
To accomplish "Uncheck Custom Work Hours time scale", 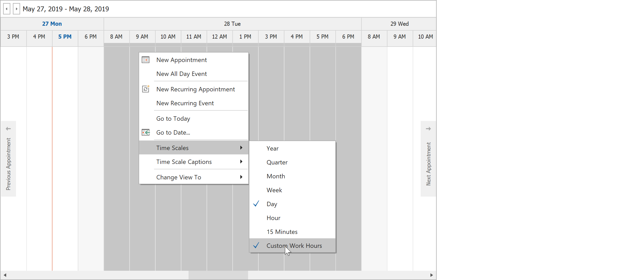I will [292, 246].
